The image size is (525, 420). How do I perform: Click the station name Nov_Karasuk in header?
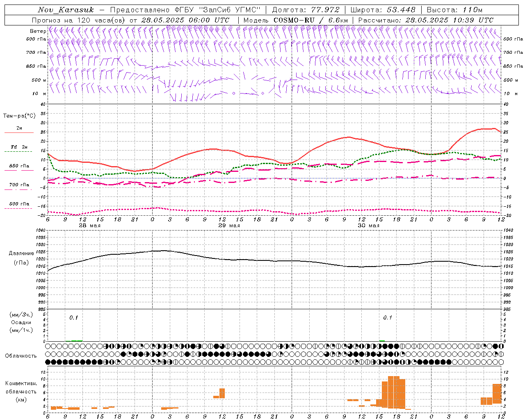tap(66, 10)
